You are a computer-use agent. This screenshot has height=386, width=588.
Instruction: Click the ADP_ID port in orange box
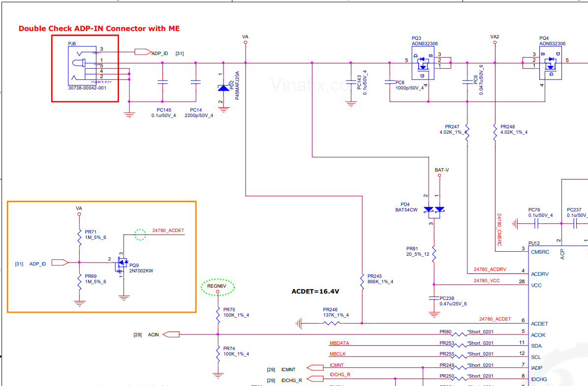click(x=60, y=262)
